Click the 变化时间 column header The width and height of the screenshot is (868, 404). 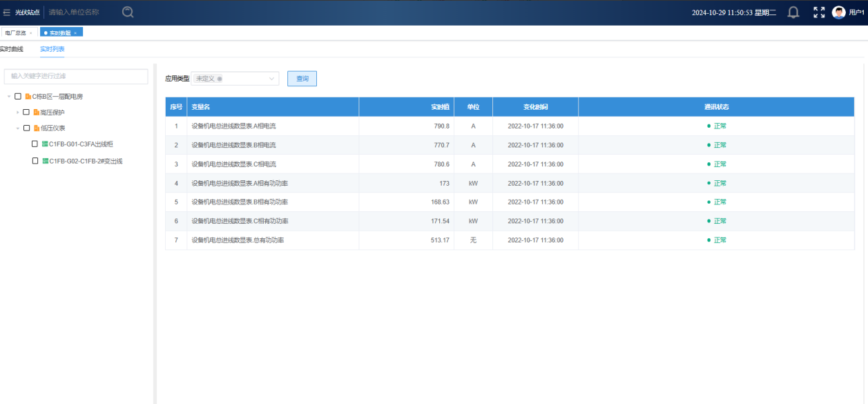pyautogui.click(x=535, y=107)
